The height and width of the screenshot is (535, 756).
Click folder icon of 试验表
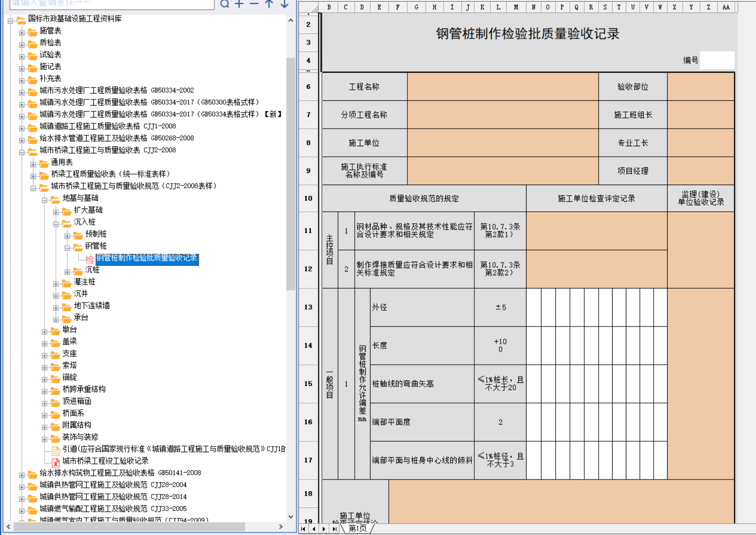coord(33,56)
